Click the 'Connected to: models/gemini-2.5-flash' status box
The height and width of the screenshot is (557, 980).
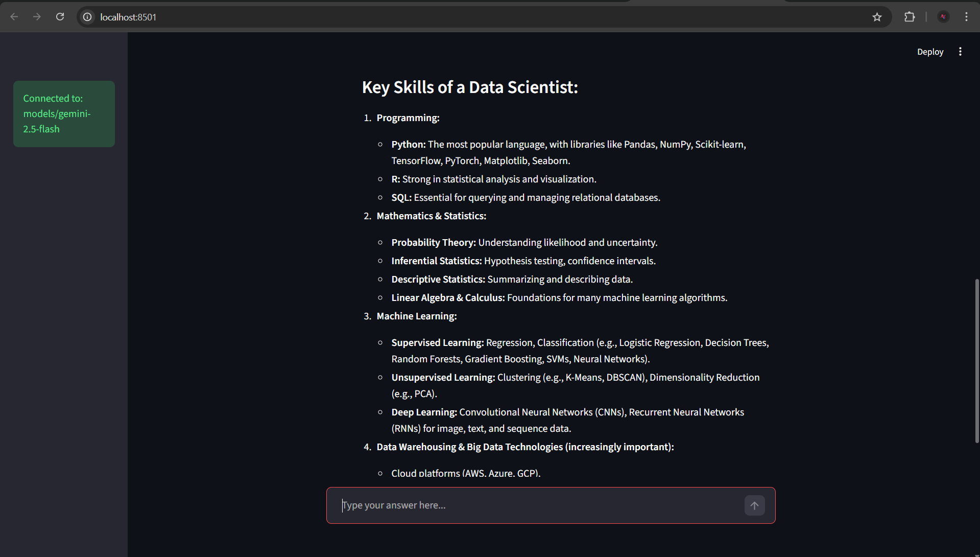pos(64,114)
